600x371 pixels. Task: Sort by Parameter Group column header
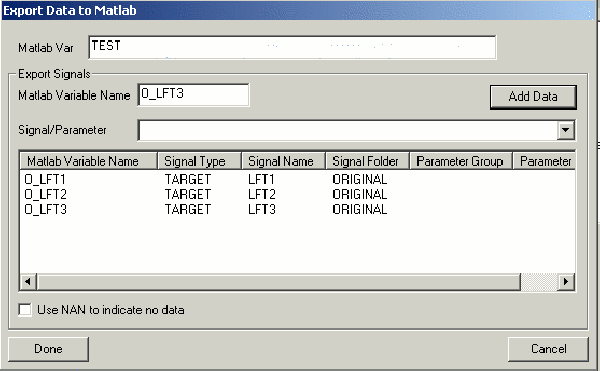coord(461,161)
